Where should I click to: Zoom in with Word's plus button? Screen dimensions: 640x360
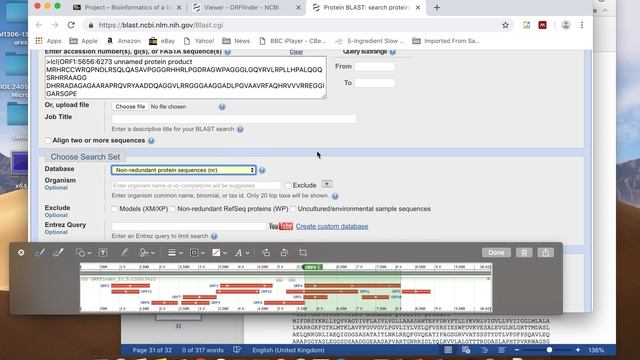point(578,350)
